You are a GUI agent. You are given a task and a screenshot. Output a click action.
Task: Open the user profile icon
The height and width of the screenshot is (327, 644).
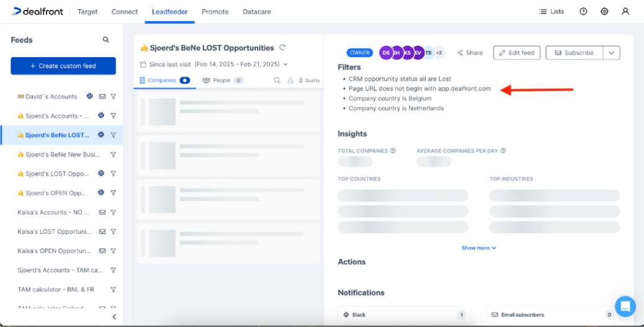(625, 12)
